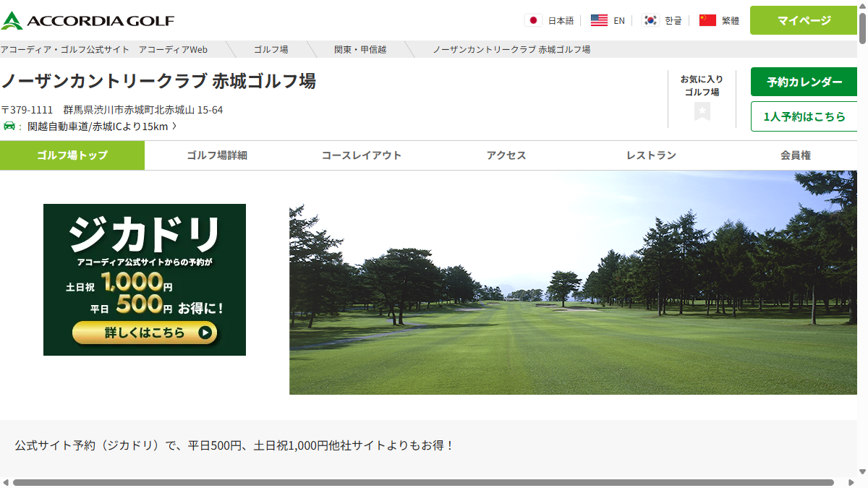The image size is (868, 488).
Task: Select the ゴルフ場トップ tab
Action: [72, 155]
